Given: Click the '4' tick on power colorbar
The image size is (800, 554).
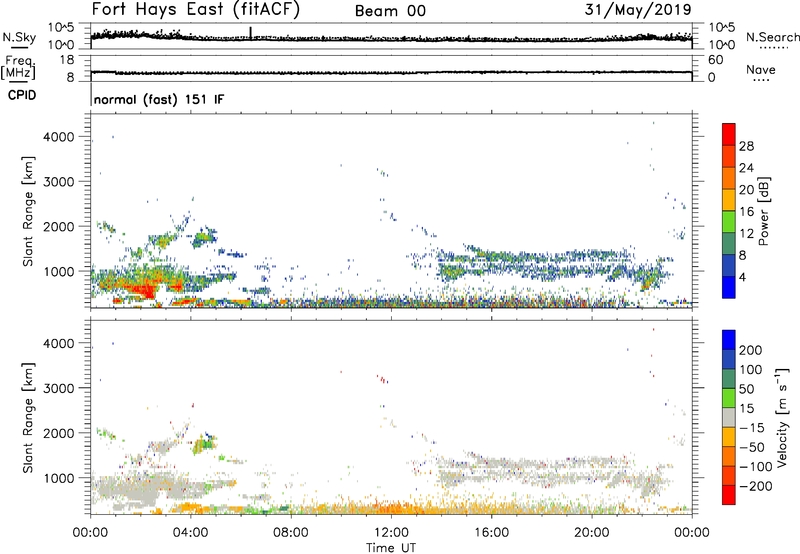Looking at the screenshot, I should tap(742, 277).
